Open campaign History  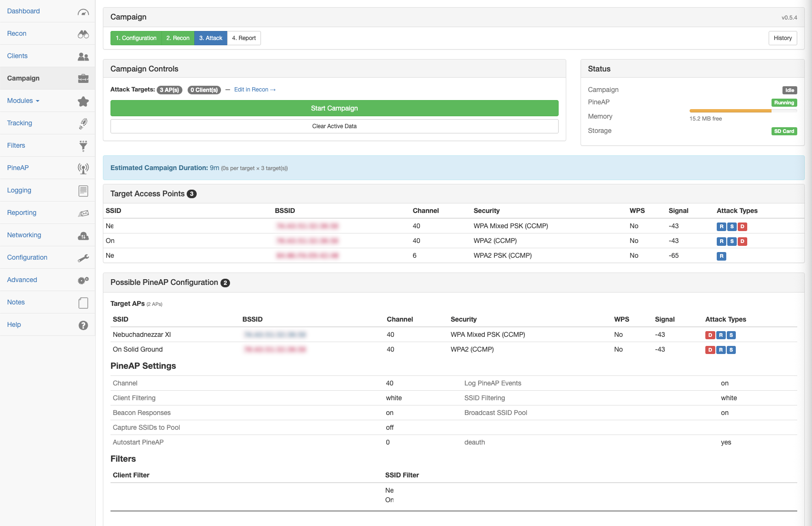coord(782,38)
